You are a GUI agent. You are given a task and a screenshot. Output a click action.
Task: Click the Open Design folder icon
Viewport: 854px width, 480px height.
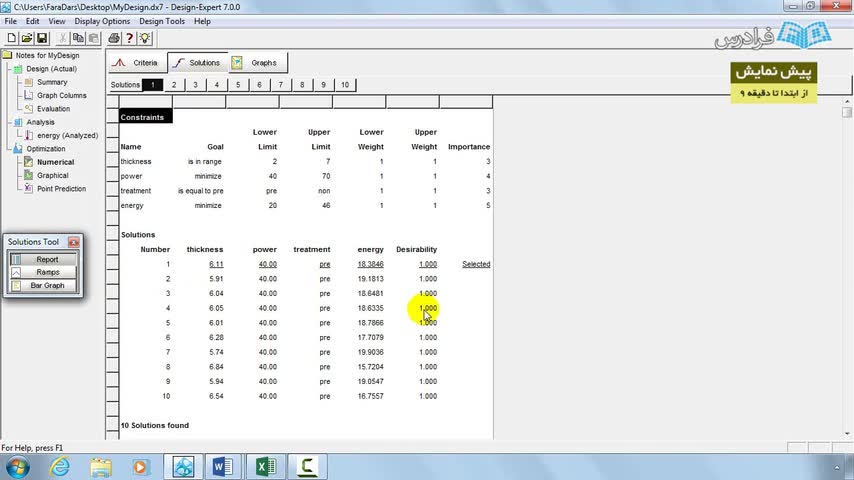(x=26, y=38)
